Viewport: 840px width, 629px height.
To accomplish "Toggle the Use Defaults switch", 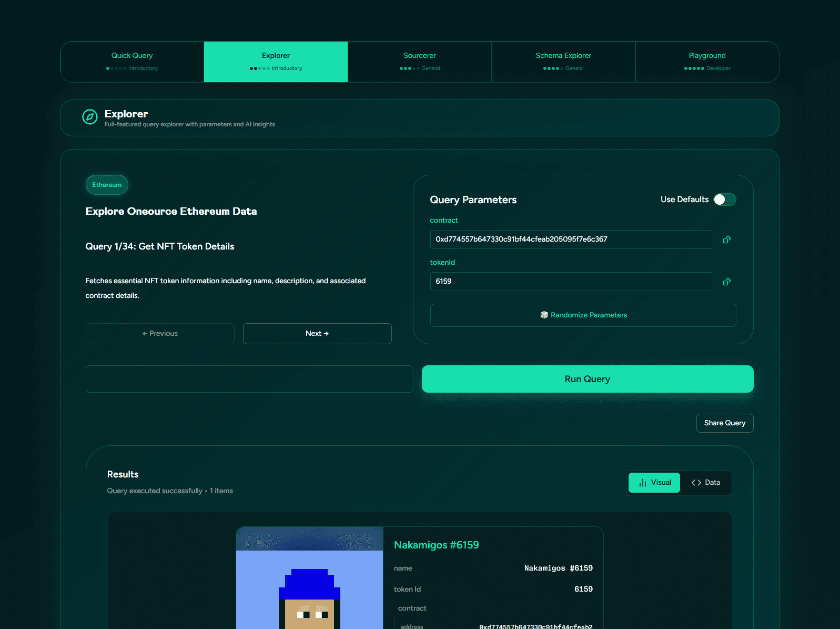I will (724, 199).
